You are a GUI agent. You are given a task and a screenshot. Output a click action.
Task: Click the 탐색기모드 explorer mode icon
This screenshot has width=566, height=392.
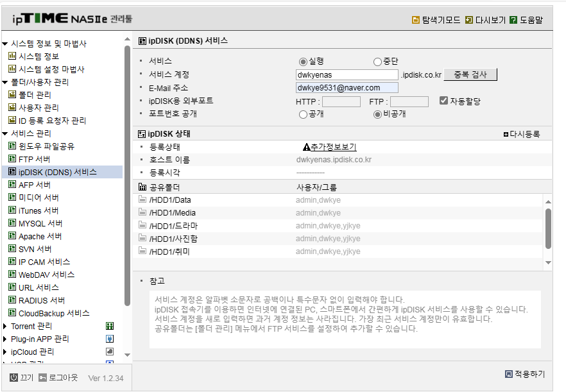tap(415, 20)
